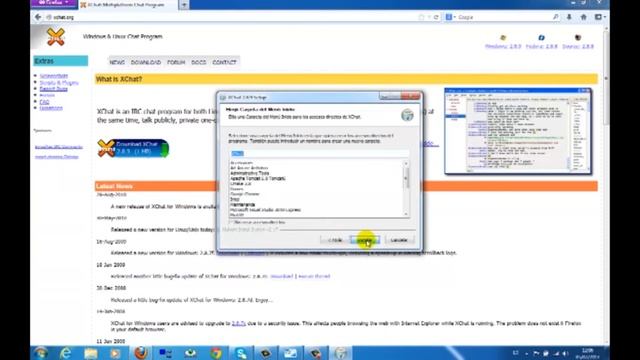Image resolution: width=640 pixels, height=360 pixels.
Task: Reload the page
Action: click(x=436, y=17)
